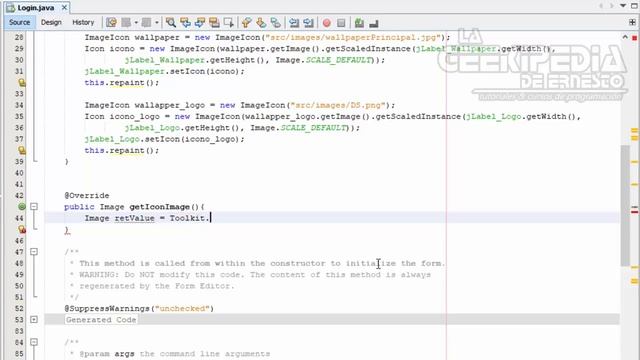Click the scrollbar up arrow
640x360 pixels.
[625, 37]
